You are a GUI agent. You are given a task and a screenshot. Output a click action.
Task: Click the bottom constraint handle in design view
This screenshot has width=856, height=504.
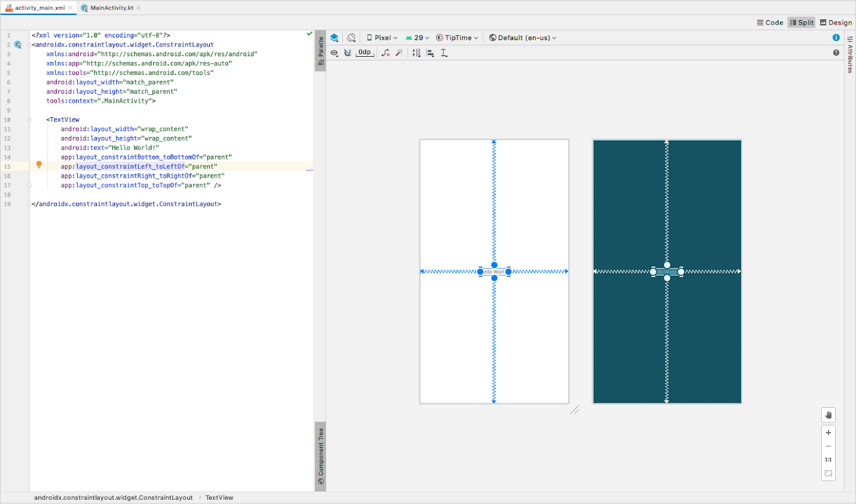coord(494,278)
